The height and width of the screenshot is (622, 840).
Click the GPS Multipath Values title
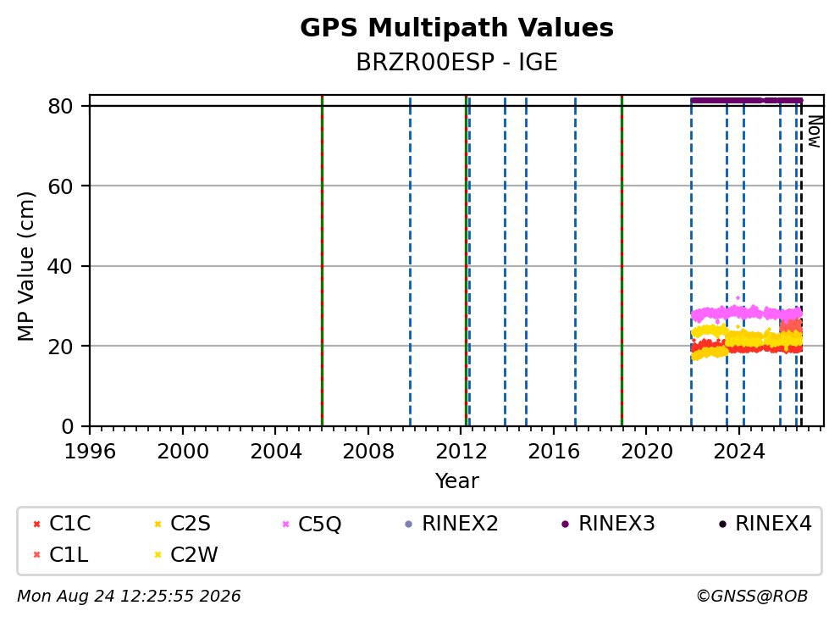tap(457, 27)
